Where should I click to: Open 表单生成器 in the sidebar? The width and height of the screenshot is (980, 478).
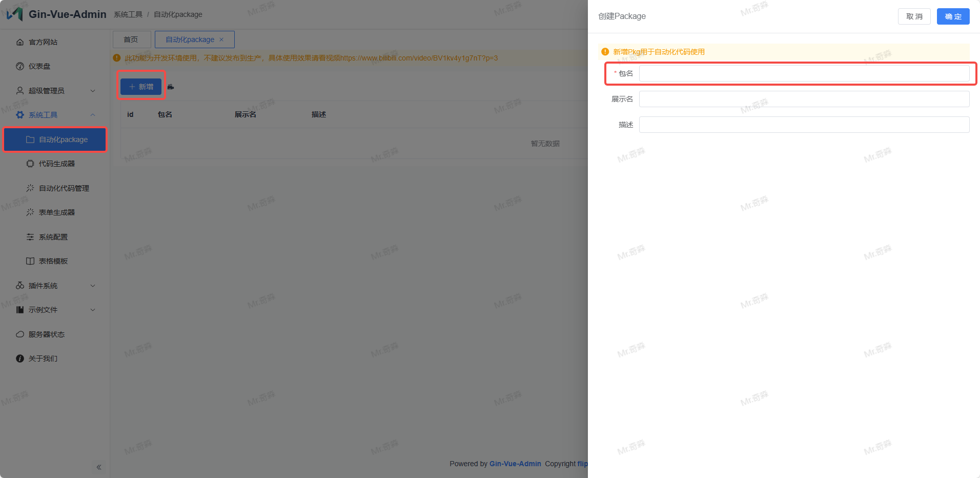pyautogui.click(x=57, y=212)
